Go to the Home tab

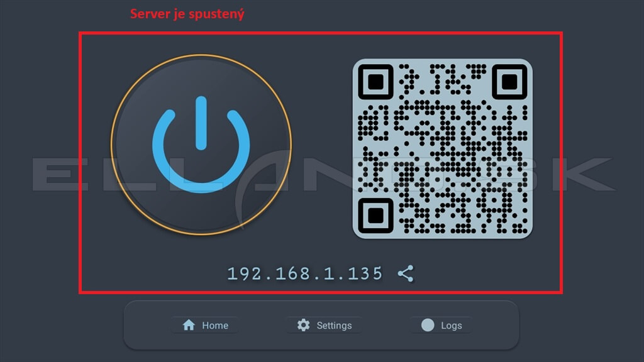(x=205, y=325)
